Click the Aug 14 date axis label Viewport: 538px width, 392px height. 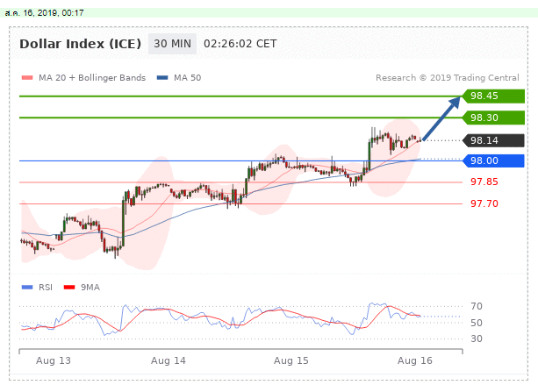pyautogui.click(x=169, y=360)
